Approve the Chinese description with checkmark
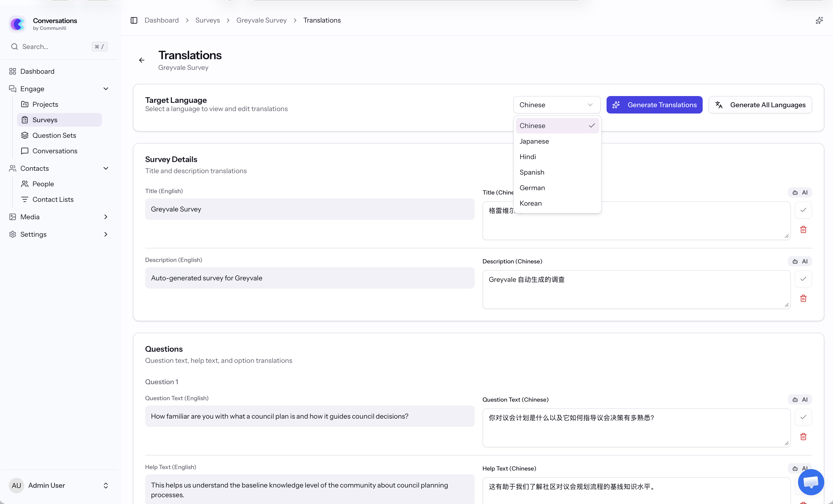Screen dimensions: 833x504 (x=803, y=279)
